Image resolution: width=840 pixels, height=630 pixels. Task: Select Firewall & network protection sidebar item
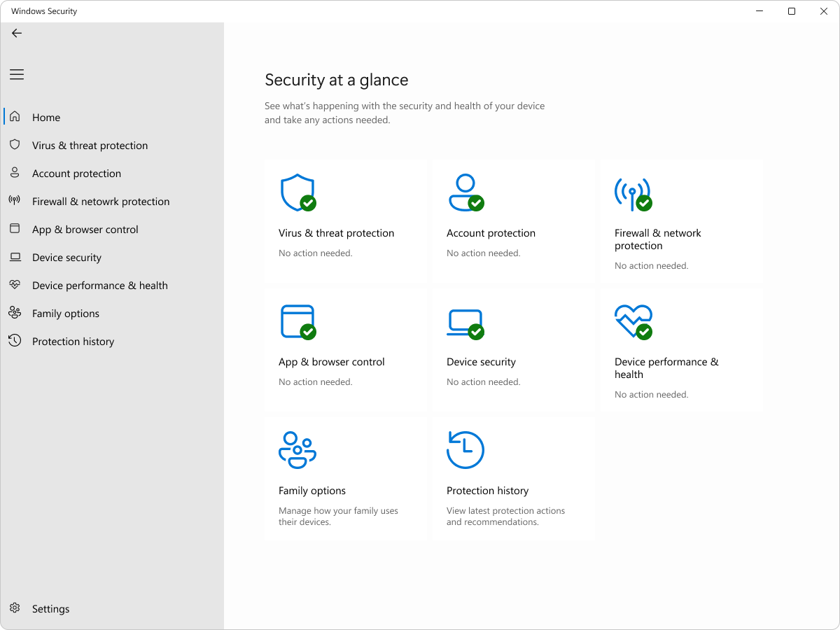point(101,202)
